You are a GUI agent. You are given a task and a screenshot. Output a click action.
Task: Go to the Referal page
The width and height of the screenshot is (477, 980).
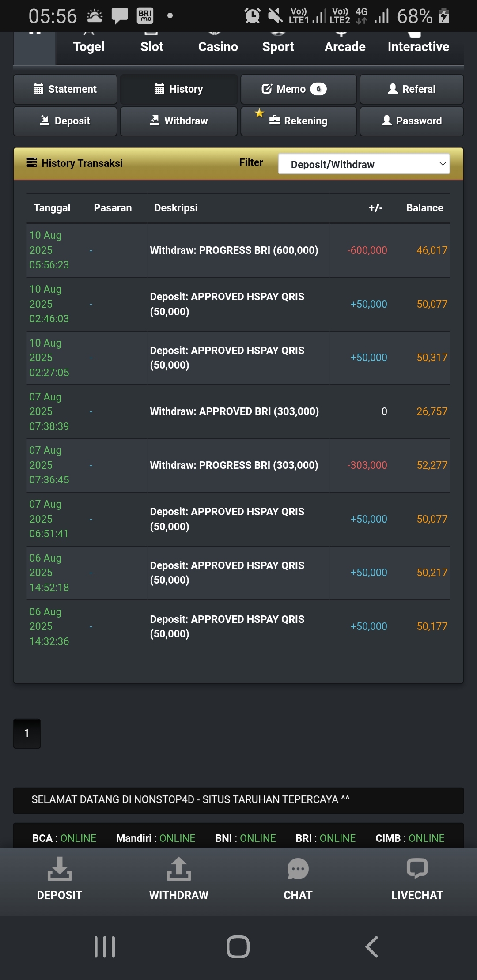[x=412, y=89]
